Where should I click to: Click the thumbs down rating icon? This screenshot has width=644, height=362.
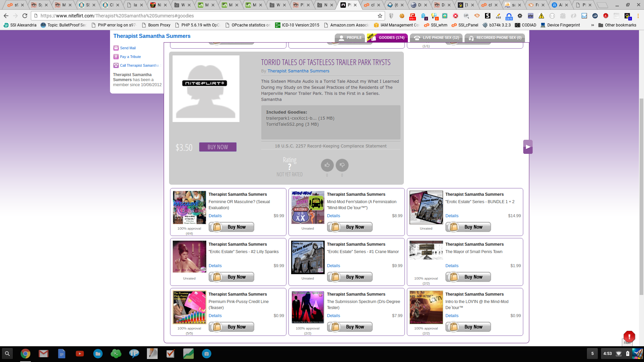pos(342,165)
